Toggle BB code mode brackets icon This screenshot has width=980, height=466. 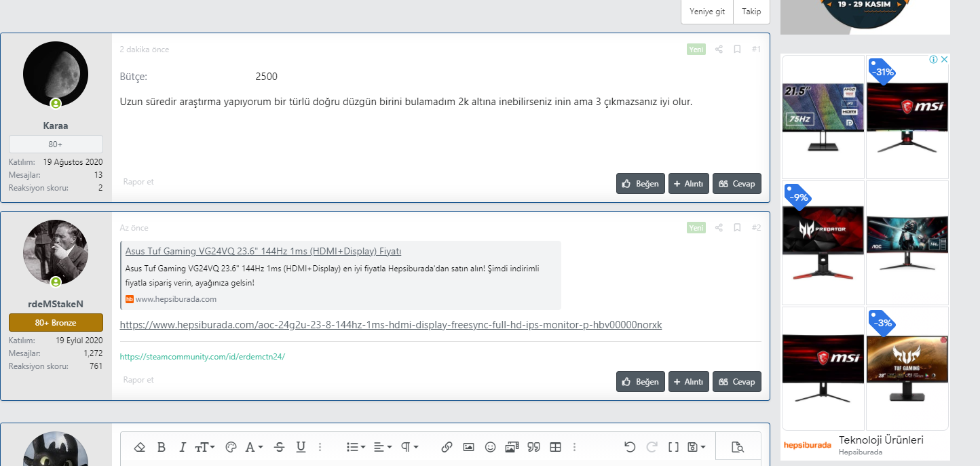pos(673,447)
